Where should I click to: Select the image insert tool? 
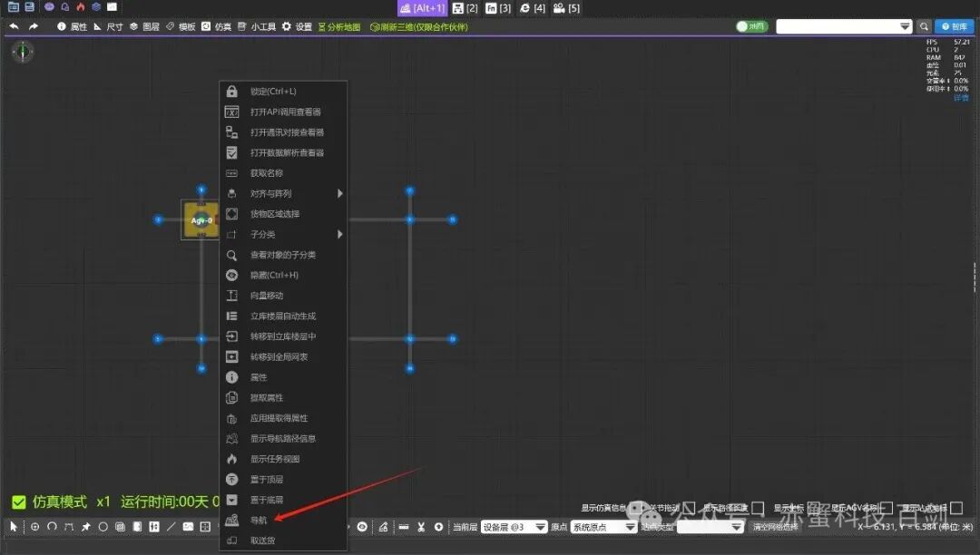[x=188, y=527]
